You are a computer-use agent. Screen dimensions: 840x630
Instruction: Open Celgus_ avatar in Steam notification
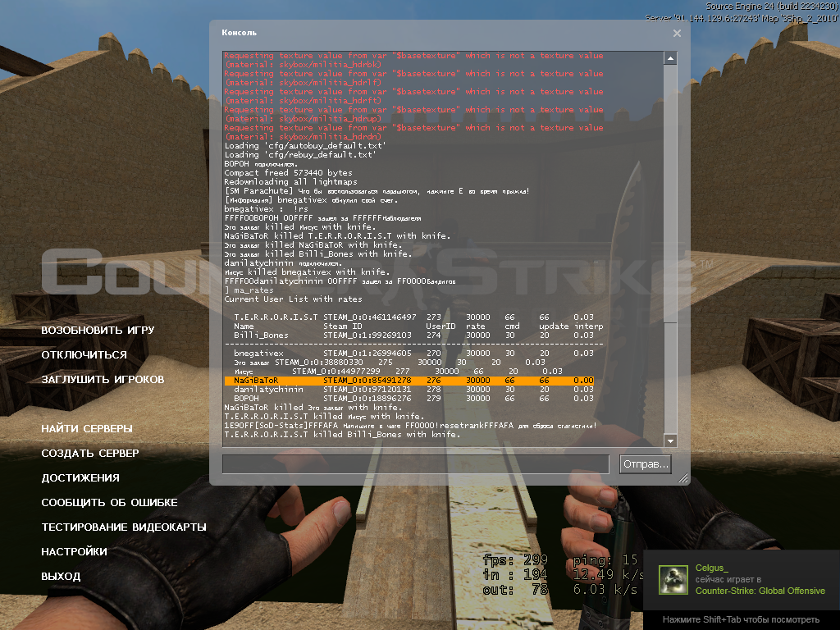(673, 579)
